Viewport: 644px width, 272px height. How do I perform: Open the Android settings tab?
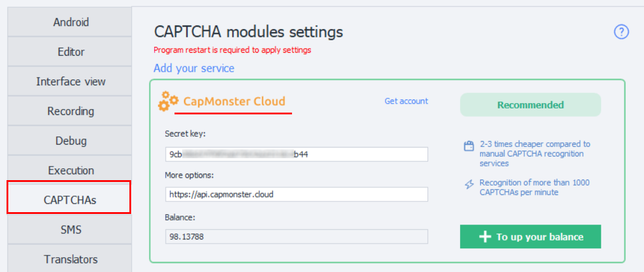71,22
